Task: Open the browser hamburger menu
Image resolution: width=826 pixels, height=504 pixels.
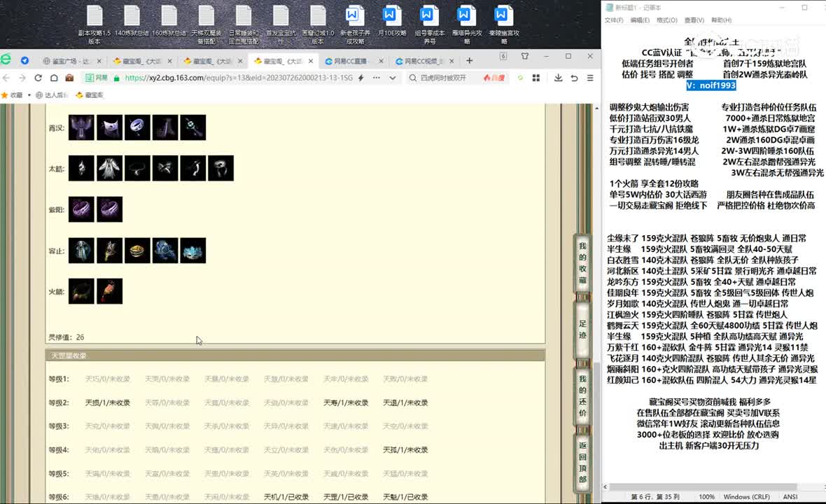Action: (x=590, y=78)
